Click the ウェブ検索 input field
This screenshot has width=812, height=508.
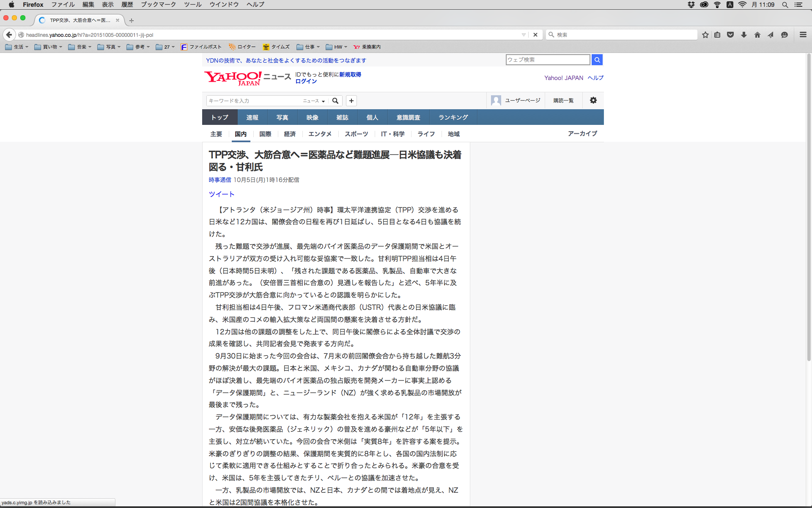(548, 60)
